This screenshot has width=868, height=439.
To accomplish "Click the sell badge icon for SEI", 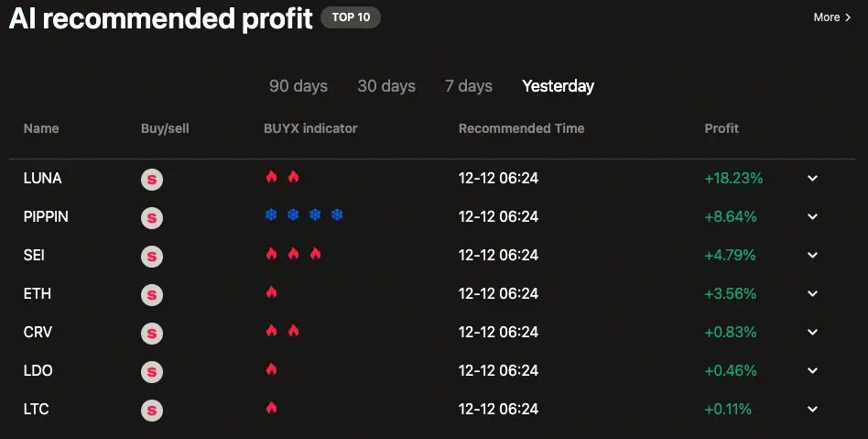I will coord(152,257).
